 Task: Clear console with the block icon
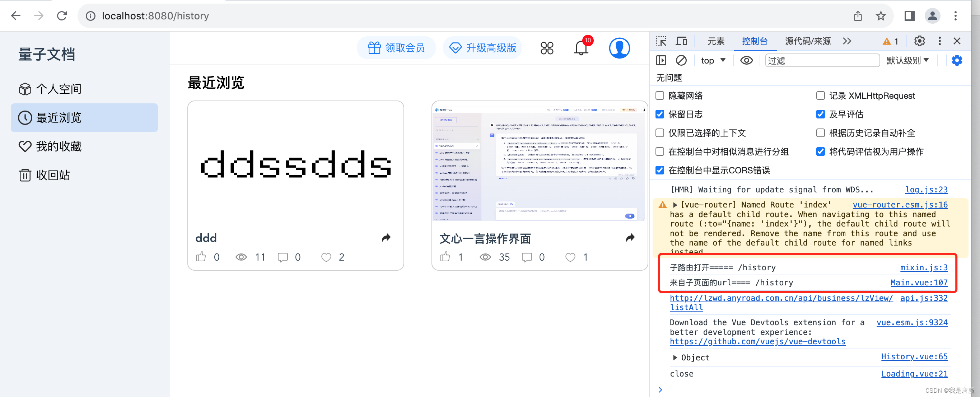click(681, 60)
